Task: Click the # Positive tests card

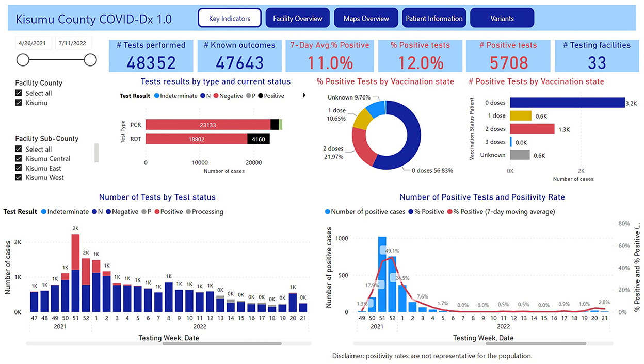Action: tap(508, 56)
